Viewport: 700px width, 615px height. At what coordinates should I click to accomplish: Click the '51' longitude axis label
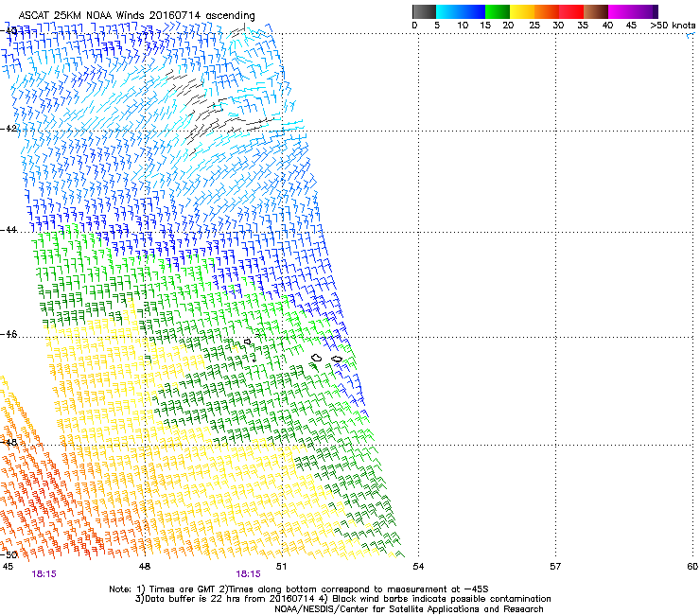tap(281, 567)
